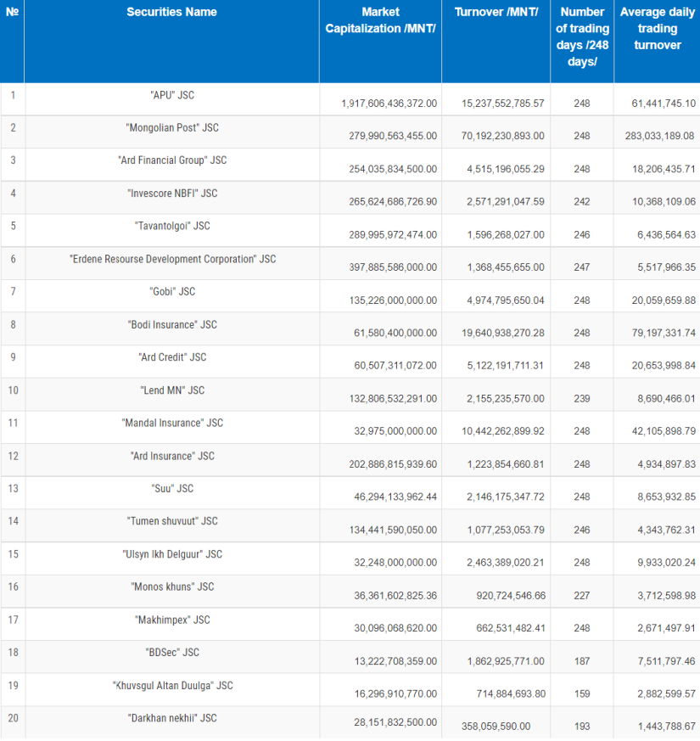Click Bodi Insurance market cap 61,580,400,000.00
The image size is (700, 741).
pyautogui.click(x=395, y=334)
